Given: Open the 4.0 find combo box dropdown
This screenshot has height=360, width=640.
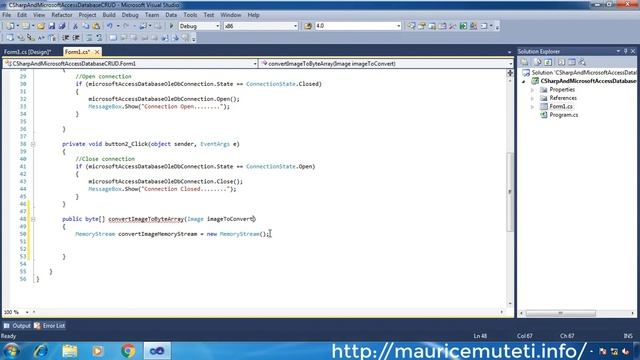Looking at the screenshot, I should pos(398,26).
